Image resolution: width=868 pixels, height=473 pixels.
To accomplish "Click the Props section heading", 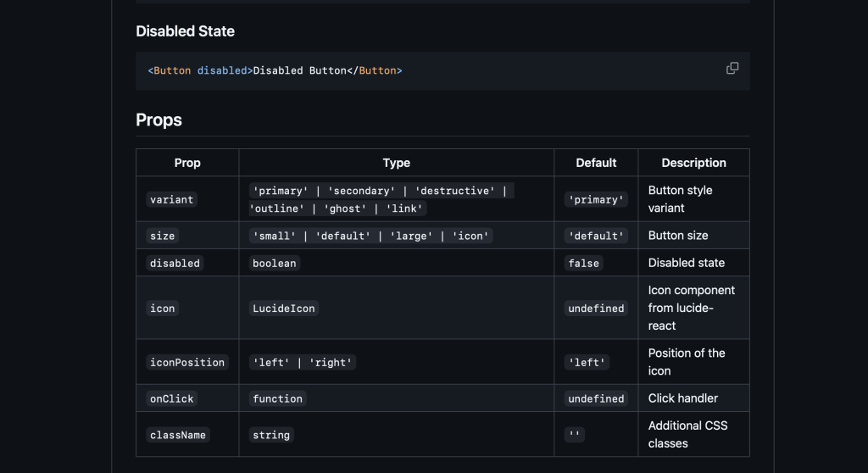I will [159, 120].
